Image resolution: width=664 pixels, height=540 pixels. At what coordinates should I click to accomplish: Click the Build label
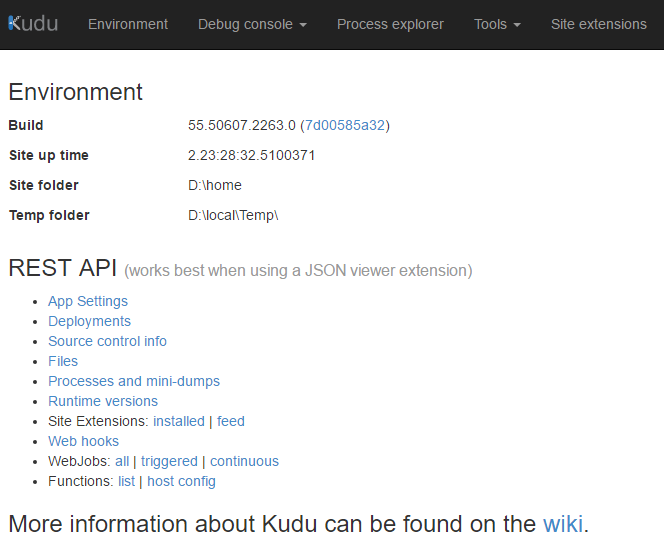tap(26, 125)
